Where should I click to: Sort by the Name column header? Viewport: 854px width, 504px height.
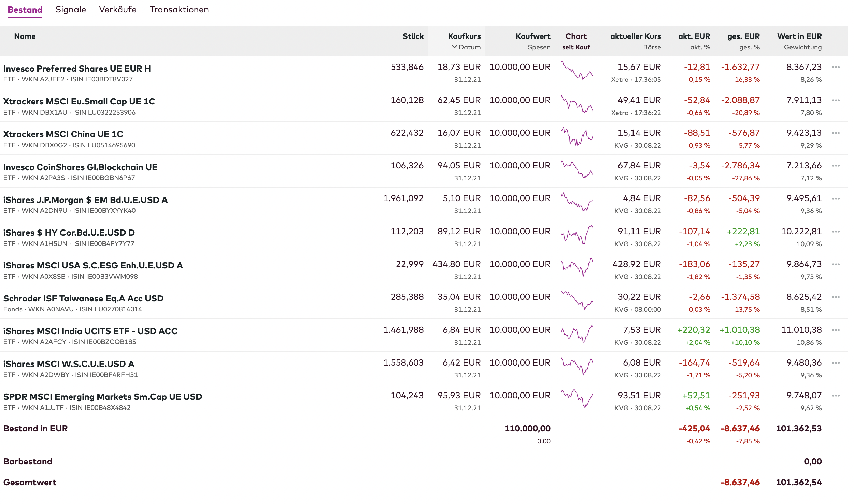tap(25, 36)
